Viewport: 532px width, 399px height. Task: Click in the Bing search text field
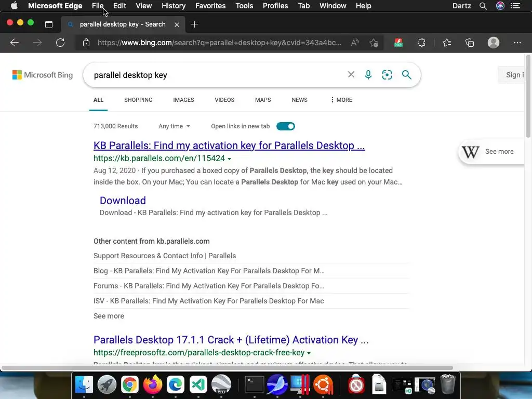pyautogui.click(x=217, y=75)
